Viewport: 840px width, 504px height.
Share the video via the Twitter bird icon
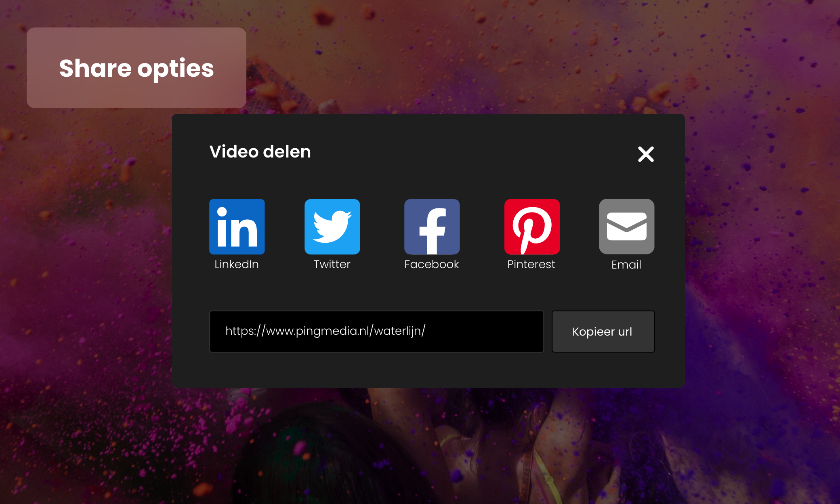pos(332,227)
